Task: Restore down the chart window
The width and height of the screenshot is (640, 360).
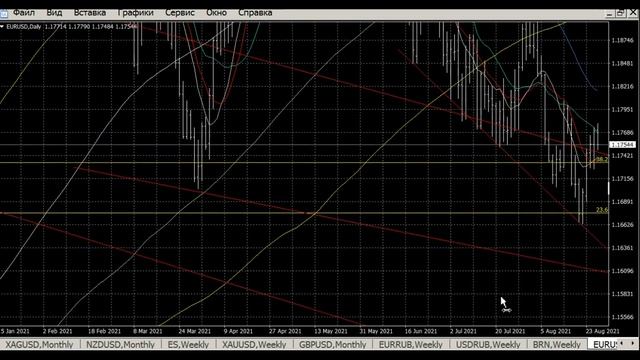Action: [620, 13]
